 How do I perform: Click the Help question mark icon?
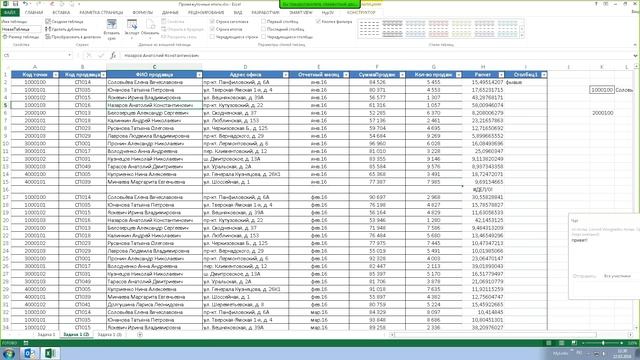596,4
